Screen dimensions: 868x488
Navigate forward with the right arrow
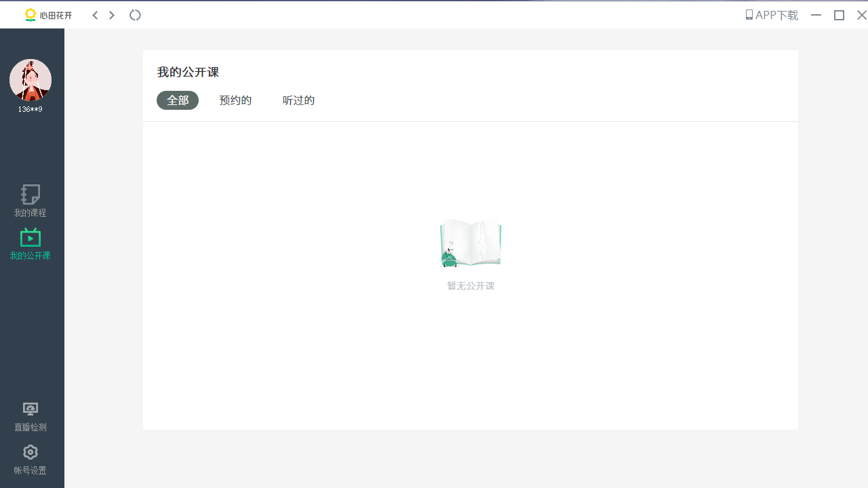coord(111,14)
